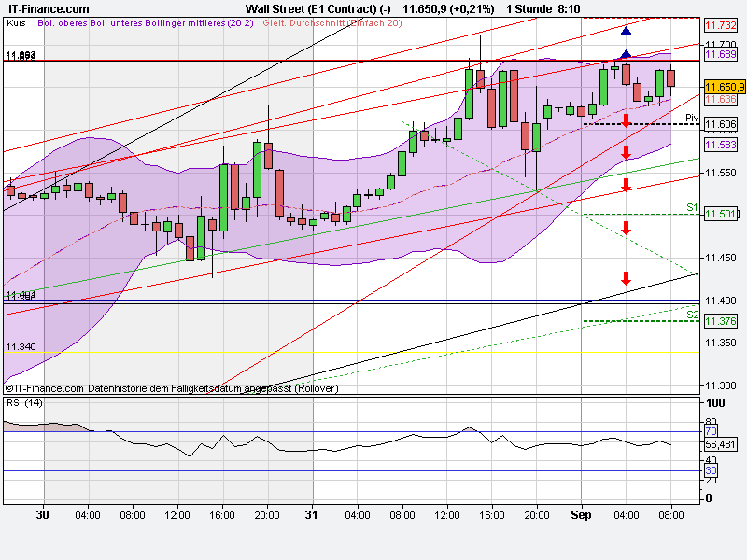Select the blue up-triangle signal near 11.732
The image size is (747, 560).
[x=624, y=31]
